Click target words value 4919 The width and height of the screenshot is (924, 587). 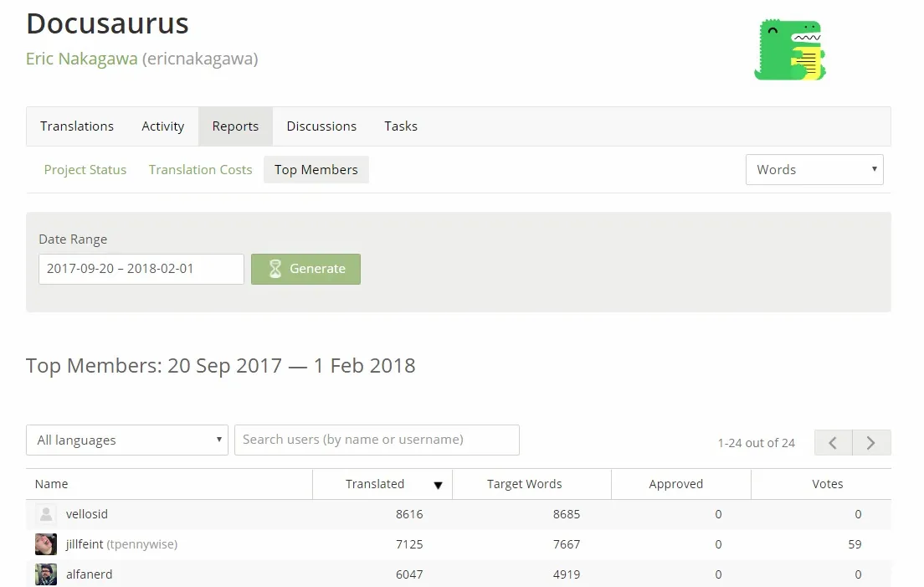(567, 574)
